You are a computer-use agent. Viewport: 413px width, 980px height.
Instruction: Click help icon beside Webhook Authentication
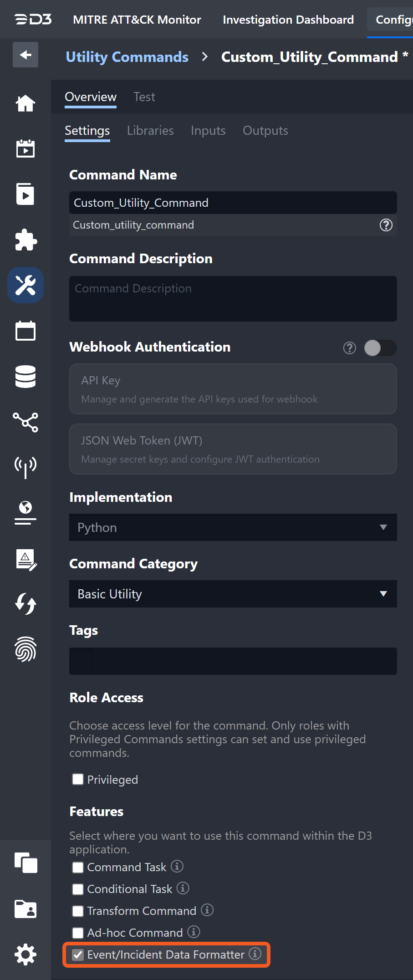coord(349,348)
